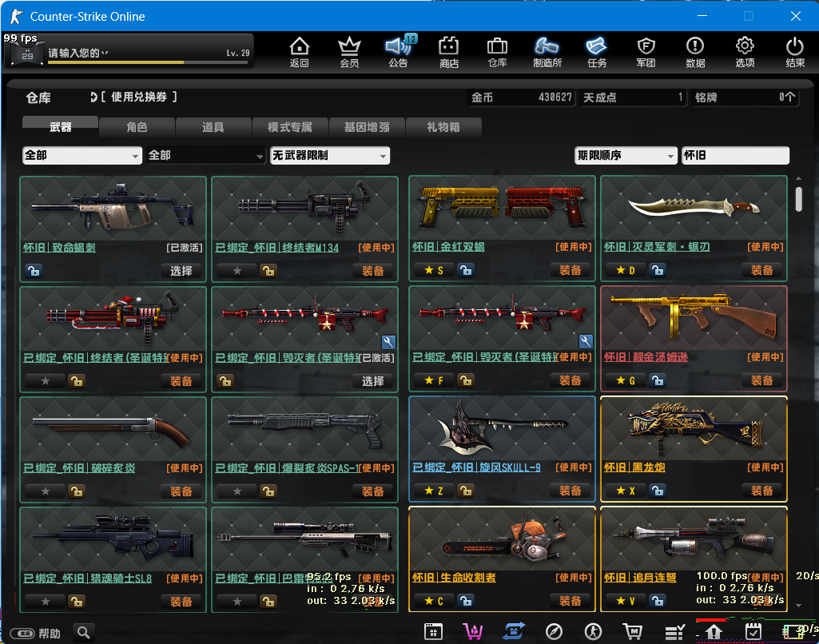Open the 数据 statistics icon
Image resolution: width=819 pixels, height=644 pixels.
click(695, 52)
